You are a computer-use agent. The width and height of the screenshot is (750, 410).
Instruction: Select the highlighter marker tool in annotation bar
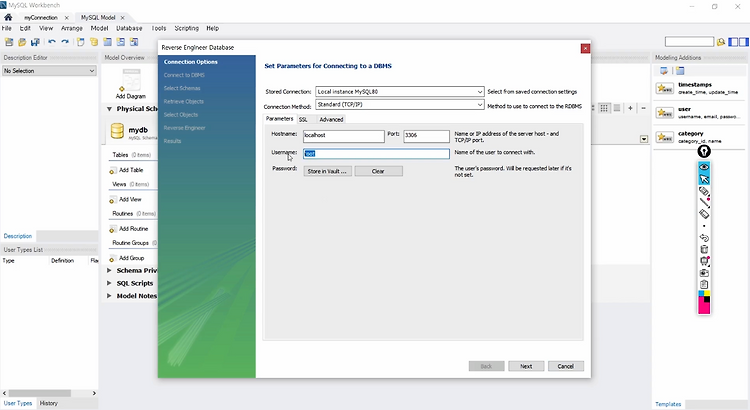(x=704, y=191)
